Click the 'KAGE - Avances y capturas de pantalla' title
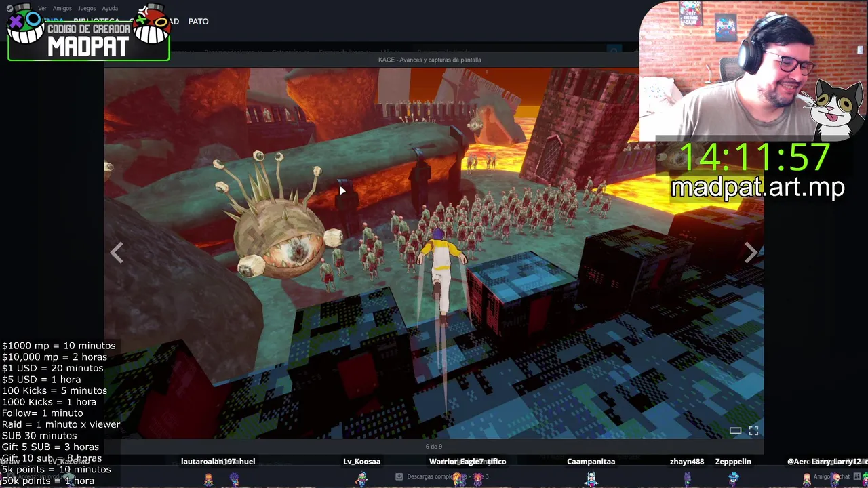The width and height of the screenshot is (868, 488). 430,60
